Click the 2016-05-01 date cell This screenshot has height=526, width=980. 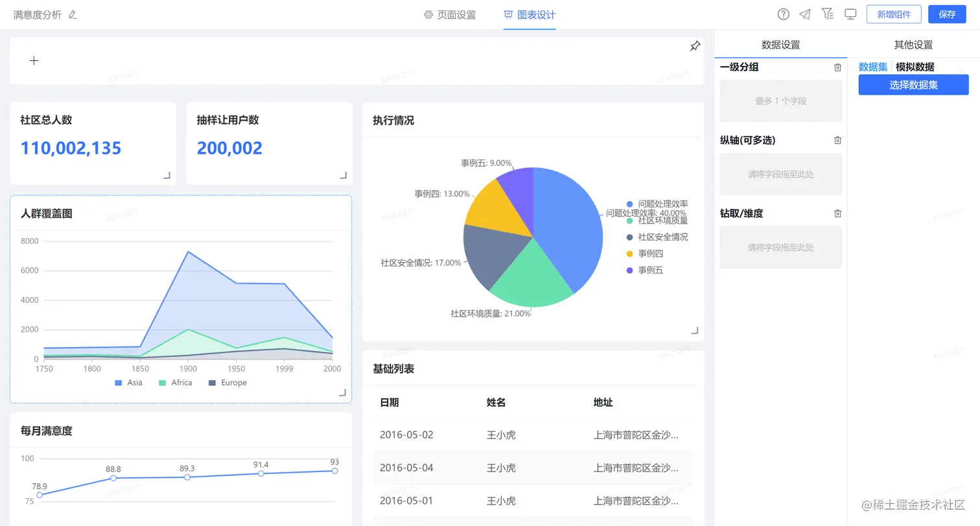(x=406, y=501)
